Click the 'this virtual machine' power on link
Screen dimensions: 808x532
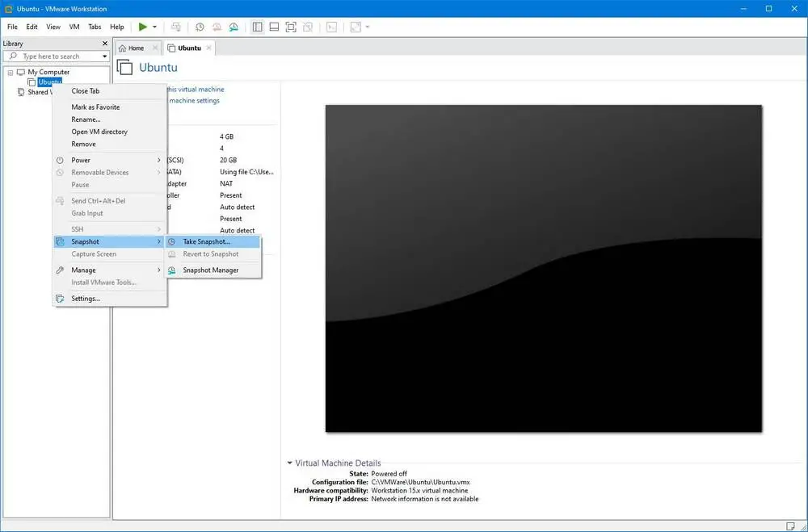click(x=196, y=89)
